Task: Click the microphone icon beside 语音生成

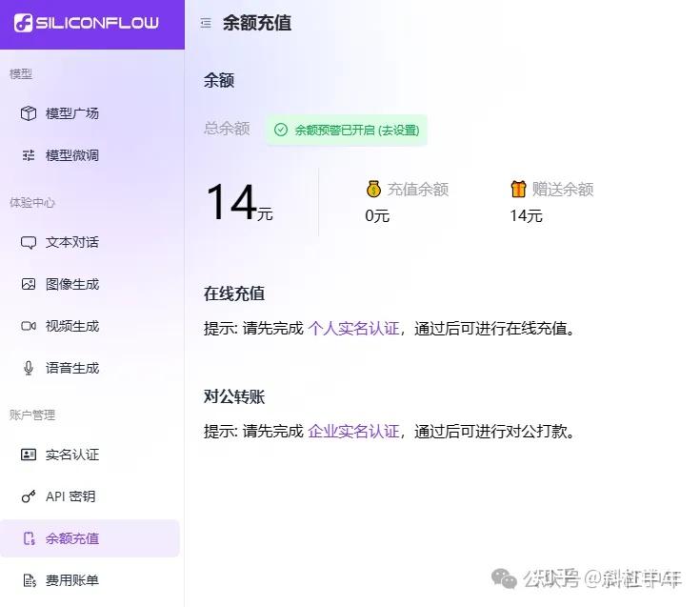Action: tap(29, 368)
